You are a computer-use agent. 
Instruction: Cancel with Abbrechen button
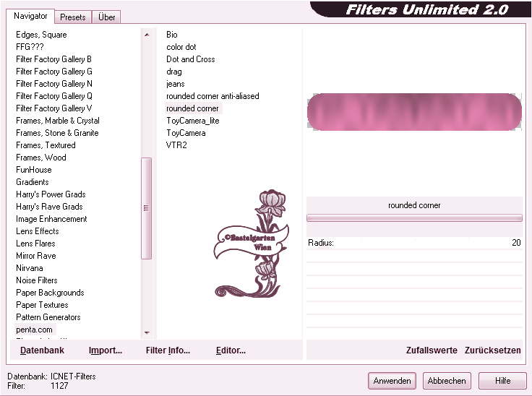(x=447, y=381)
